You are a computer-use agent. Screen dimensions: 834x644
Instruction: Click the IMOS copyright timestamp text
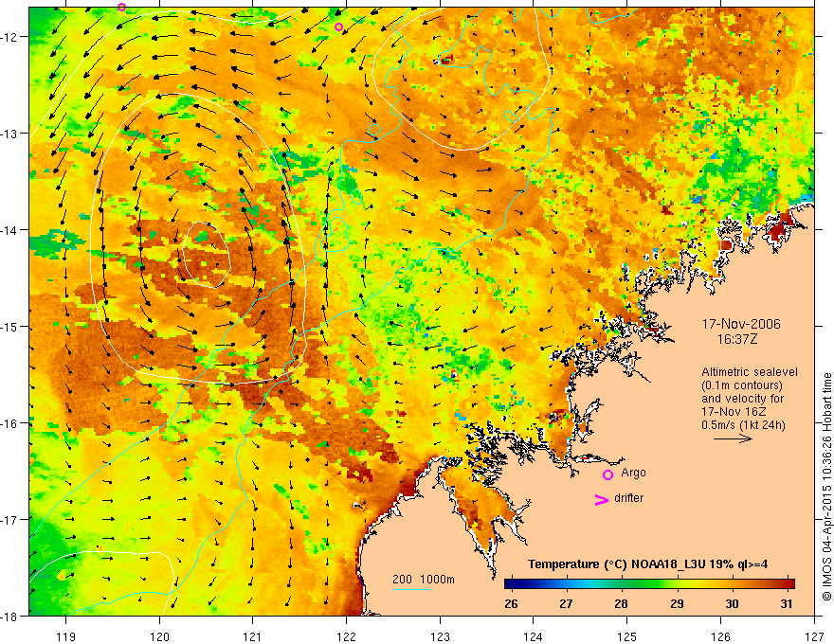[x=826, y=488]
